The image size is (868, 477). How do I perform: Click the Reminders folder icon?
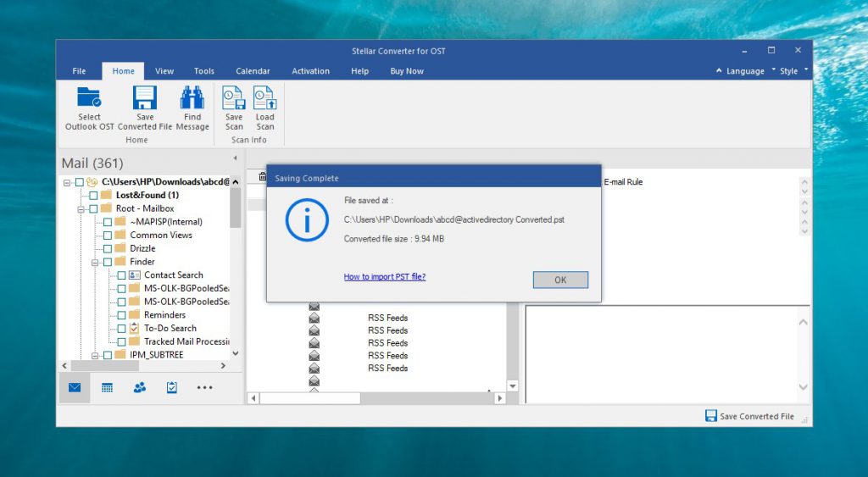(x=135, y=315)
